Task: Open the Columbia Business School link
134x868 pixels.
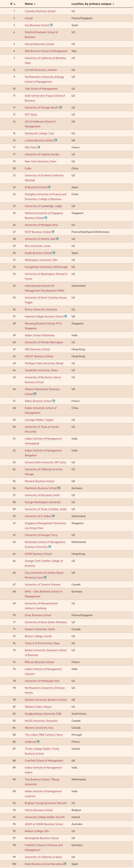Action: coord(40,11)
